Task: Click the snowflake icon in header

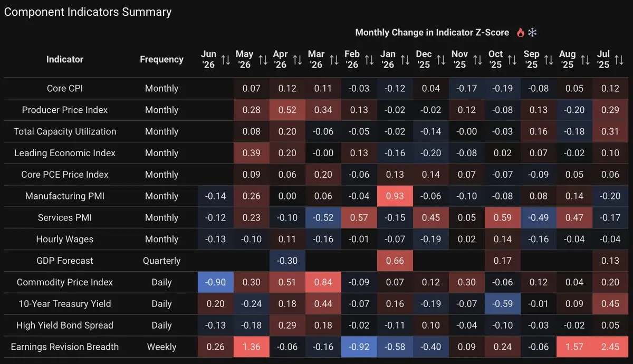Action: 532,33
